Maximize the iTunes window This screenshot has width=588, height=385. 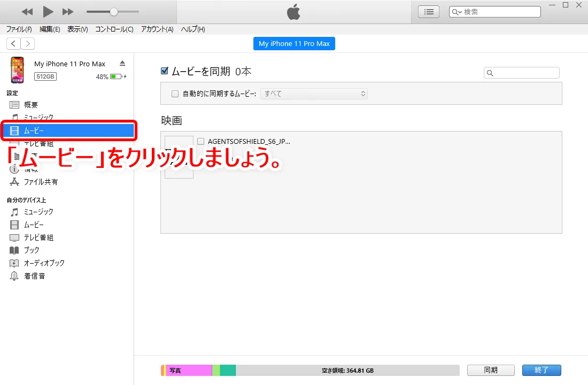(566, 5)
